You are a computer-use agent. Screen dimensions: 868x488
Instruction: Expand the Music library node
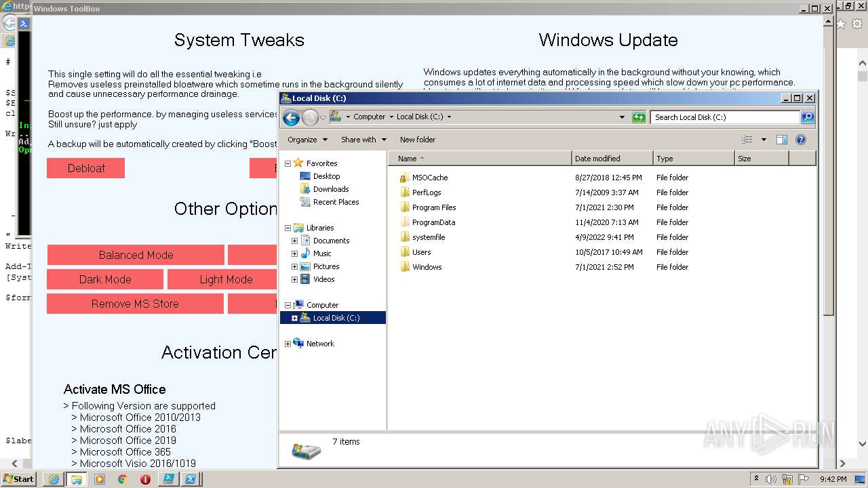click(294, 253)
